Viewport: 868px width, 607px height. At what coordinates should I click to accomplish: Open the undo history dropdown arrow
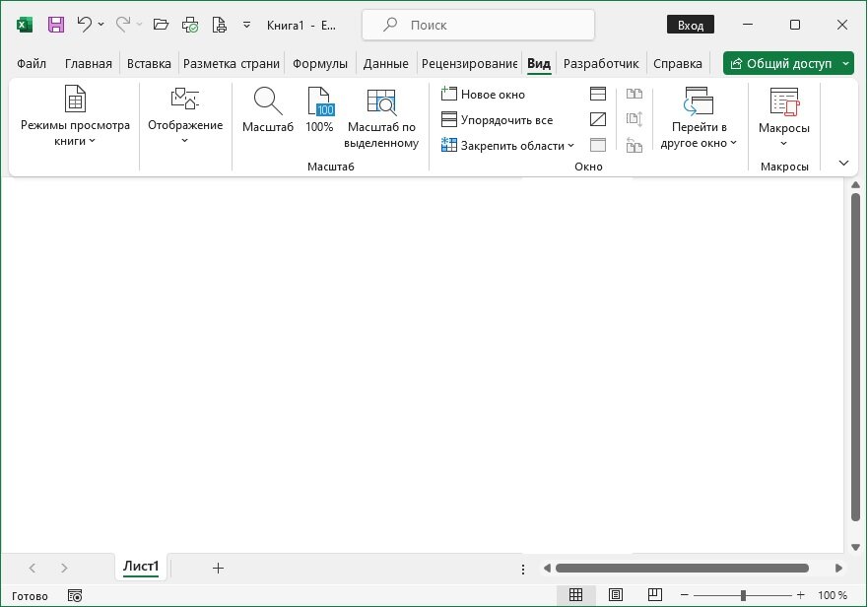[x=100, y=25]
